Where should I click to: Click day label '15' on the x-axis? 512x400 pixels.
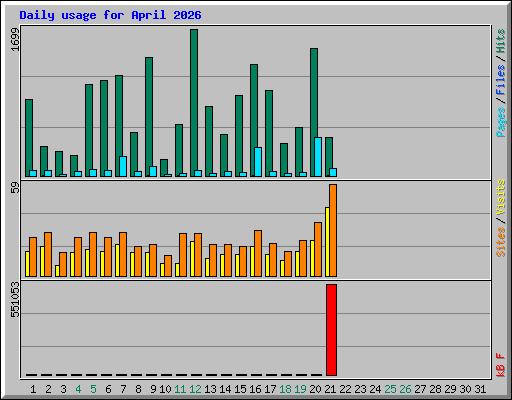pyautogui.click(x=240, y=389)
